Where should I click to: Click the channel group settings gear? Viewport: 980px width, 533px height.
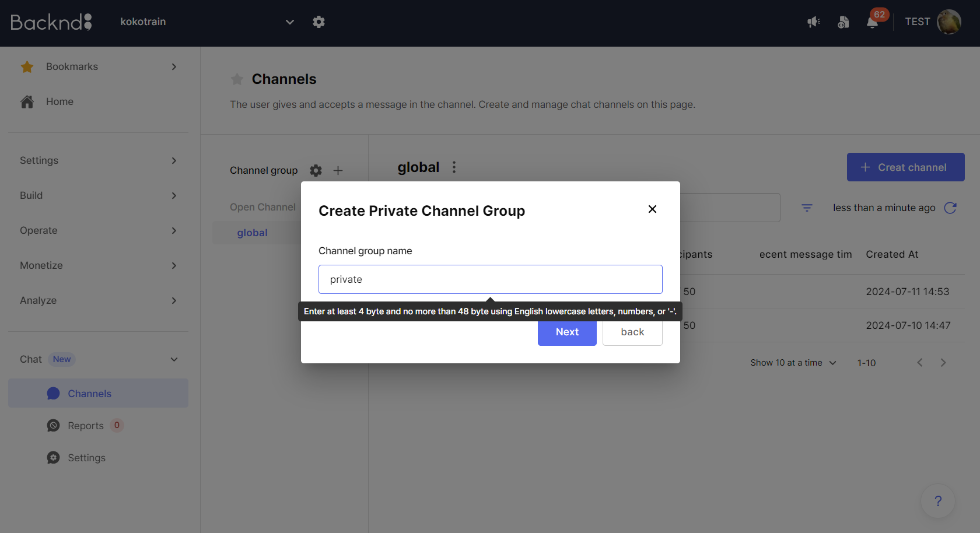coord(316,170)
